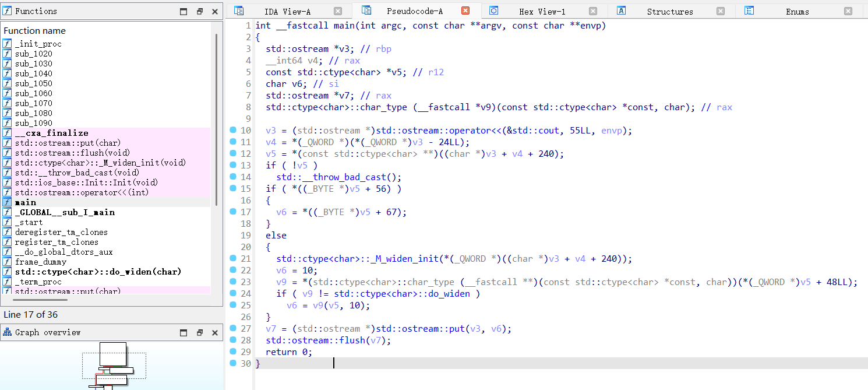Toggle the breakpoint dot on line 10
This screenshot has height=390, width=868.
pos(233,131)
